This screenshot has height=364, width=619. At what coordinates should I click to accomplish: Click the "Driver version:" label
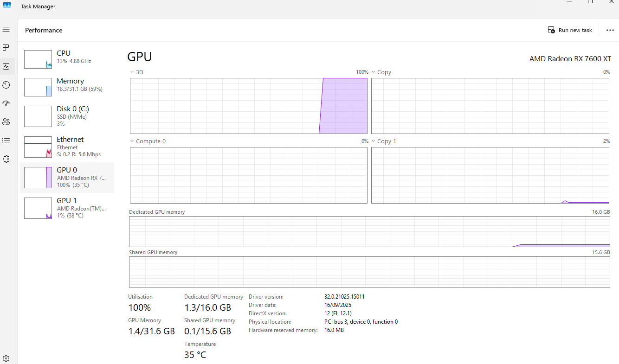[x=266, y=297]
